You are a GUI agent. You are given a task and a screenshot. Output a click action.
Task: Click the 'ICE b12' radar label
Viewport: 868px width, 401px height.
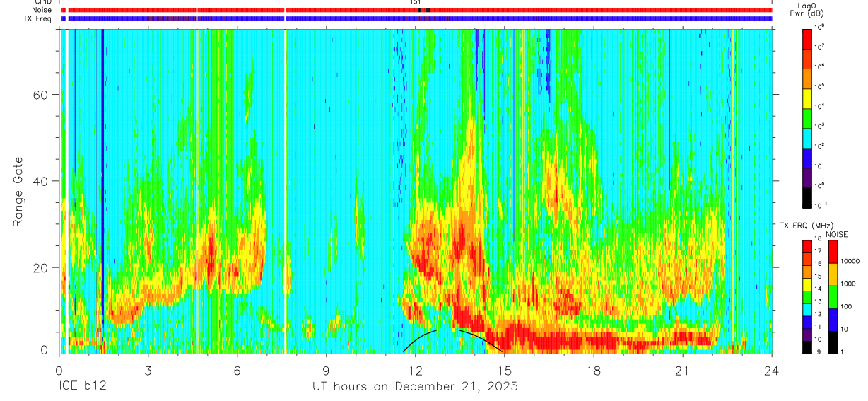tap(81, 386)
